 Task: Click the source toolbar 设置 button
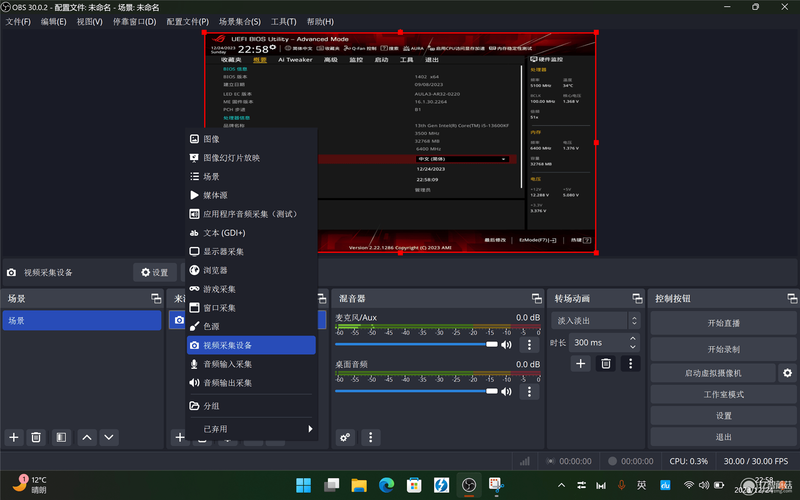(155, 272)
